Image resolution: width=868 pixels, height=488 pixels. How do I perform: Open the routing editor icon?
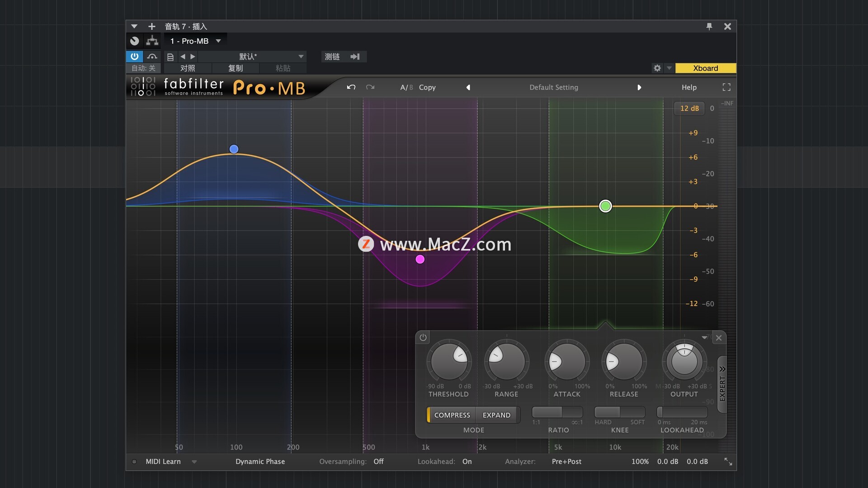152,41
